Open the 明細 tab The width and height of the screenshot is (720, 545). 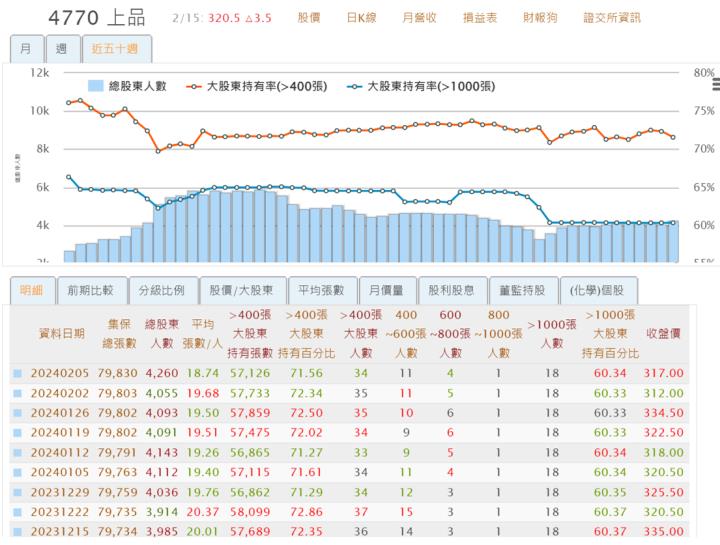click(32, 290)
